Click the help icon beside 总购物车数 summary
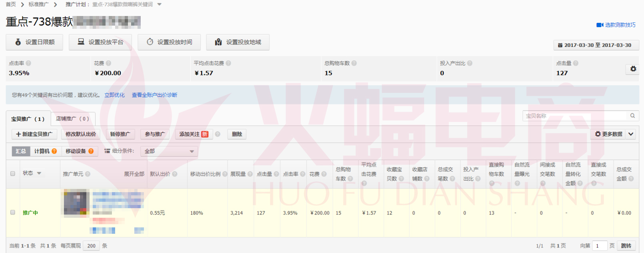 coord(354,63)
